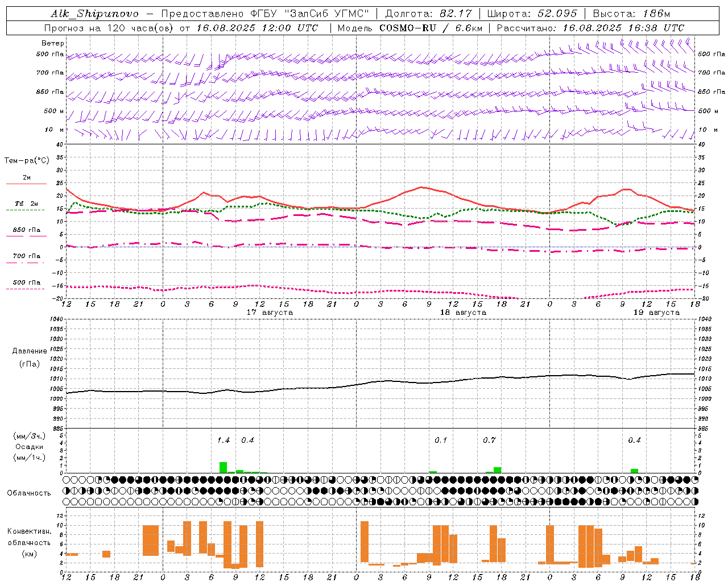Click the Осадки precipitation label

pos(30,447)
